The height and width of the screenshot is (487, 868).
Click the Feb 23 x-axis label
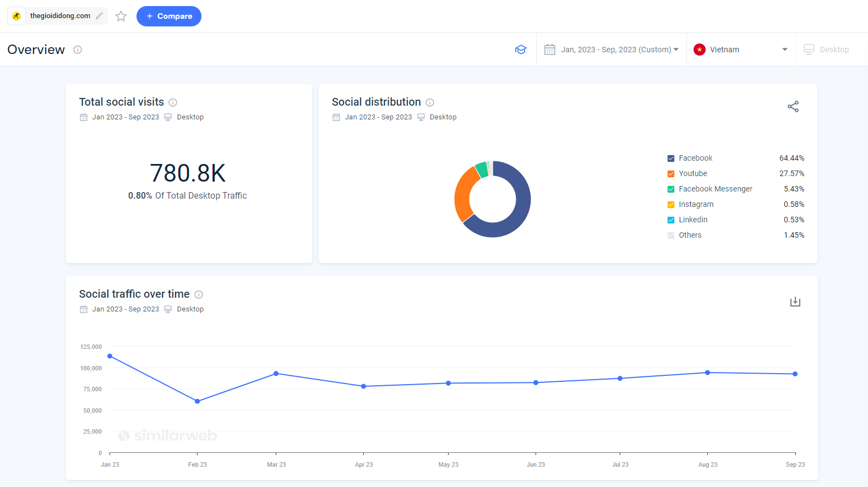click(198, 464)
